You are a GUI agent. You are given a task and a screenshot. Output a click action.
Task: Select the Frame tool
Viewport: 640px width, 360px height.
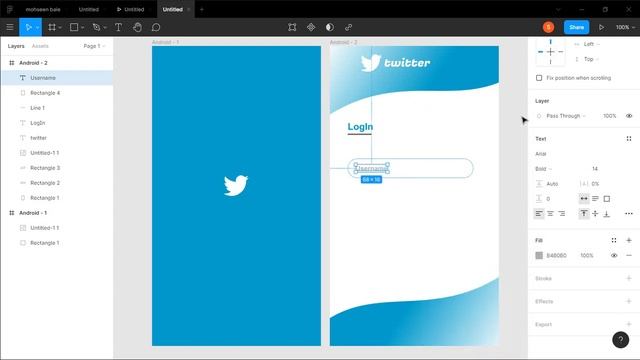click(52, 27)
